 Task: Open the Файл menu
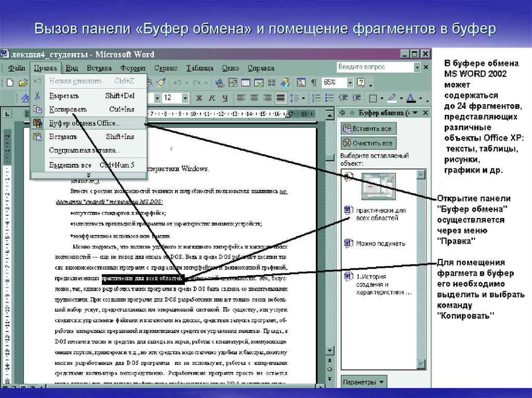click(16, 68)
